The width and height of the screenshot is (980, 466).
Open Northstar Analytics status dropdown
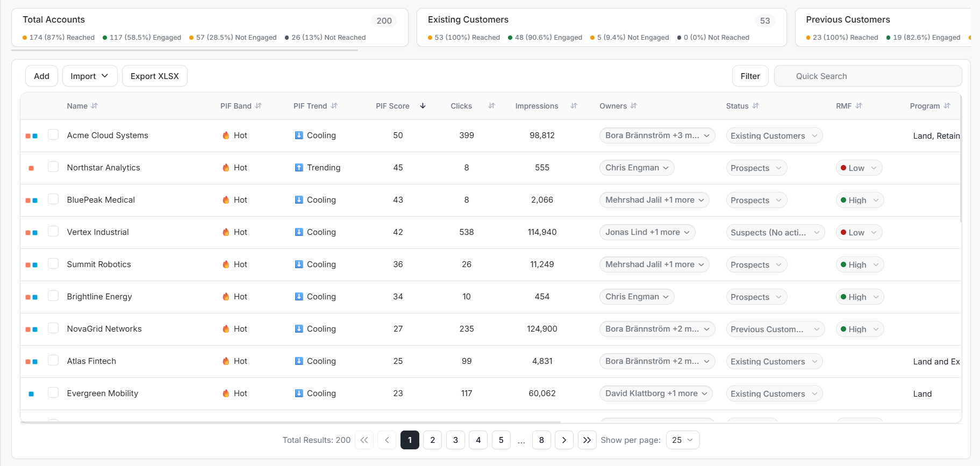click(x=756, y=168)
